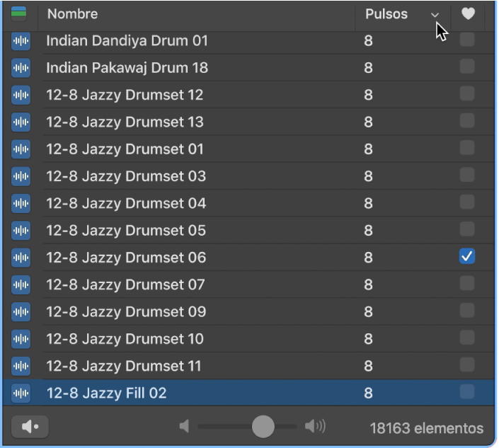Uncheck favorite for 12-8 Jazzy Drumset 06
499x448 pixels.
click(x=467, y=257)
